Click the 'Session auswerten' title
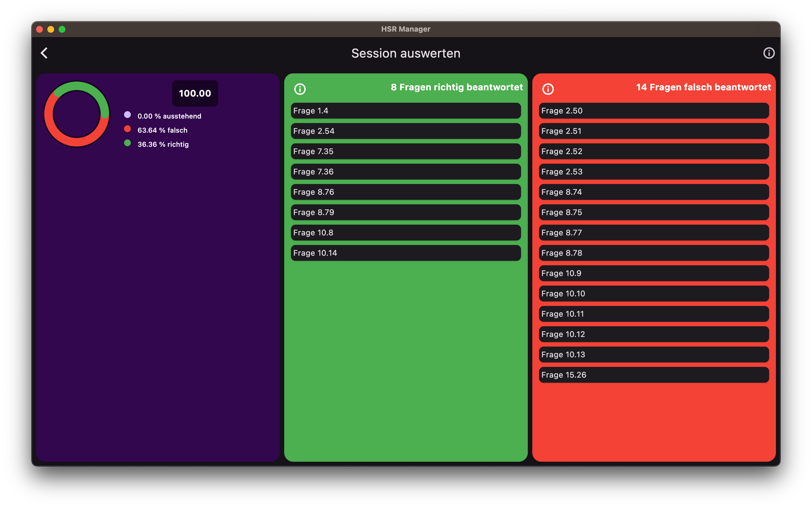The width and height of the screenshot is (812, 508). click(x=406, y=53)
